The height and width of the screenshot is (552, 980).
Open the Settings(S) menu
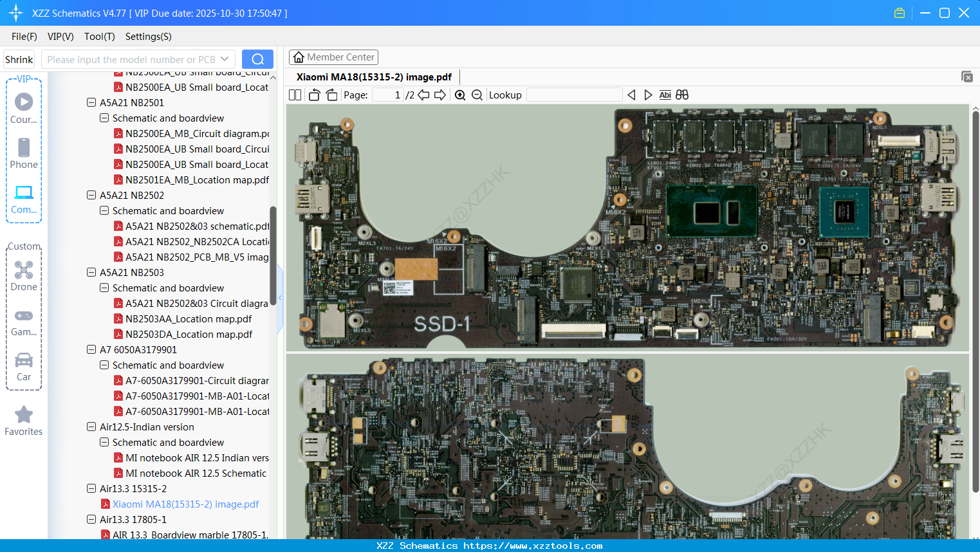(x=149, y=37)
